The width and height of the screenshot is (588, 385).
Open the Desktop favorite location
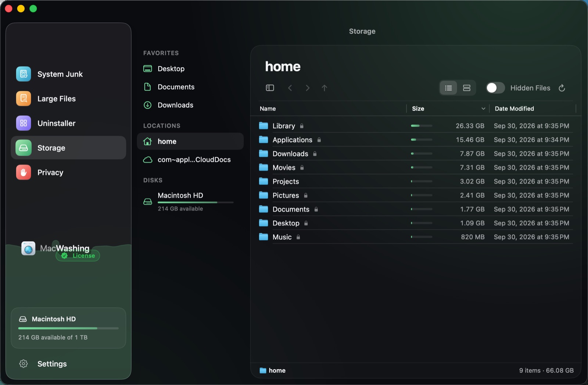(x=190, y=69)
